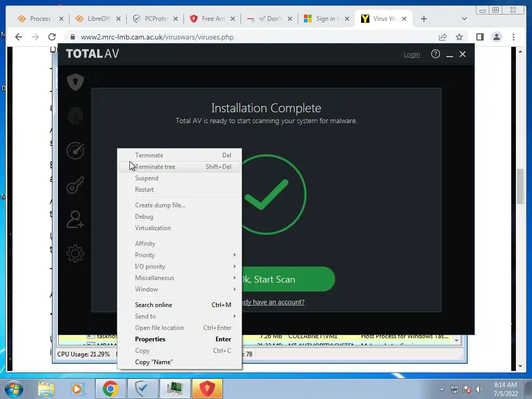Screen dimensions: 532x399
Task: Select Open file location menu entry
Action: 180,328
